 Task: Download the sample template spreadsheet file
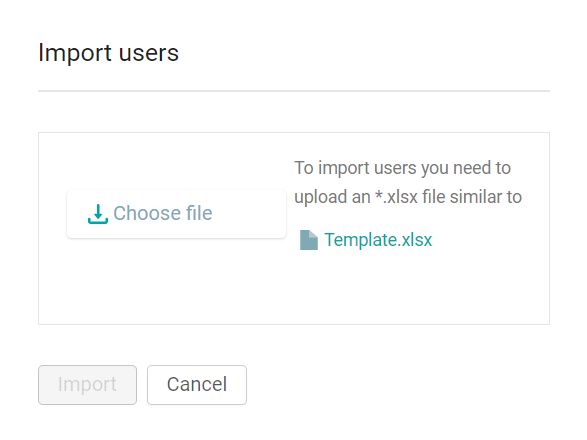pos(378,240)
